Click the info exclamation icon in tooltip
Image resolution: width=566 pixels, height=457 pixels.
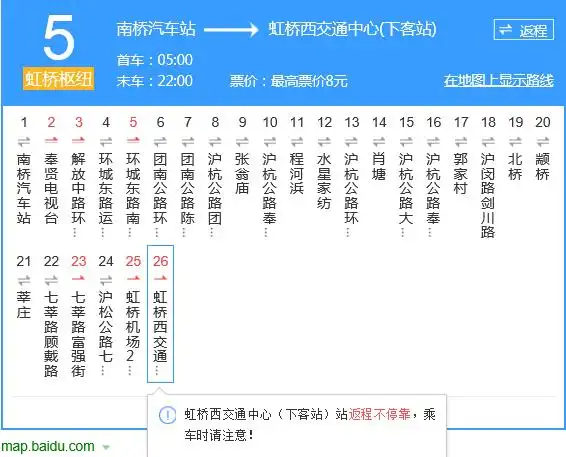coord(167,415)
